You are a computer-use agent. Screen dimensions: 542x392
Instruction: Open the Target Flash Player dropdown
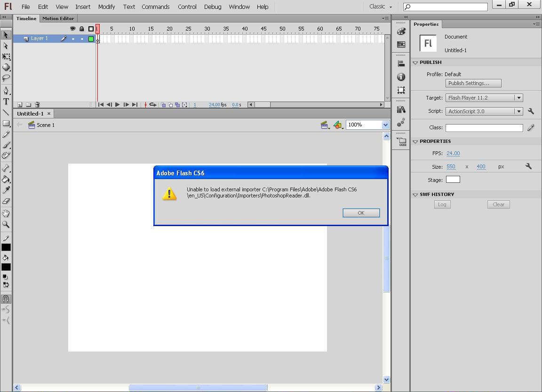pos(518,98)
